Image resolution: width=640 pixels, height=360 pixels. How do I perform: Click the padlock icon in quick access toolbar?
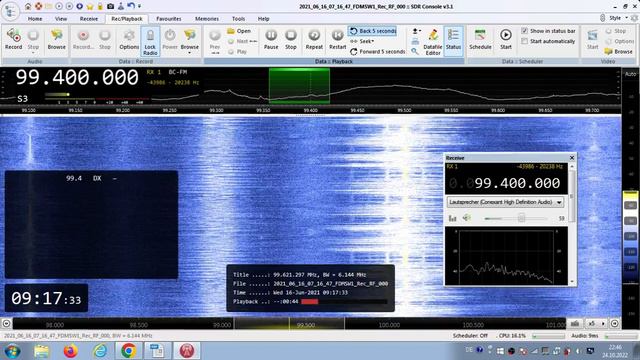click(100, 7)
